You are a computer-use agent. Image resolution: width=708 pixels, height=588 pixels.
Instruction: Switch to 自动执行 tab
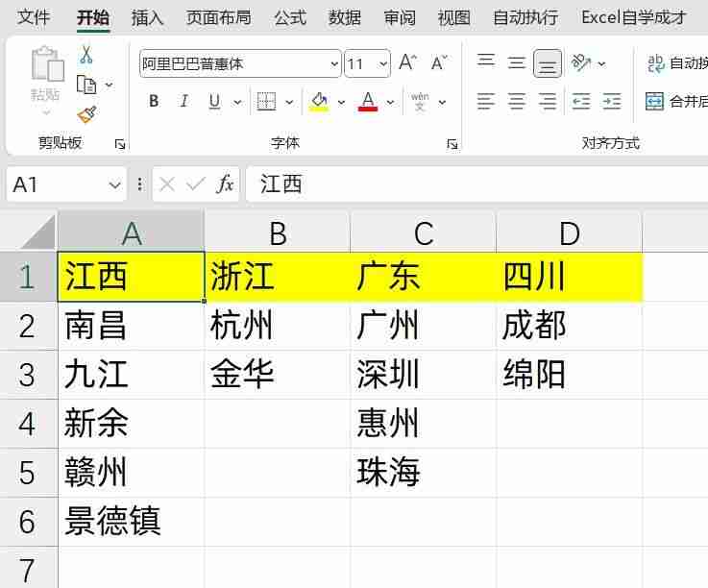525,17
